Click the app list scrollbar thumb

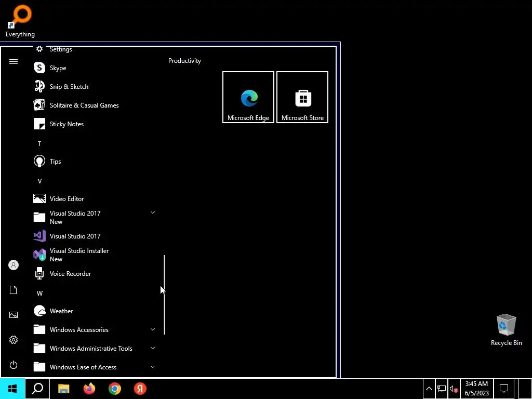coord(164,295)
